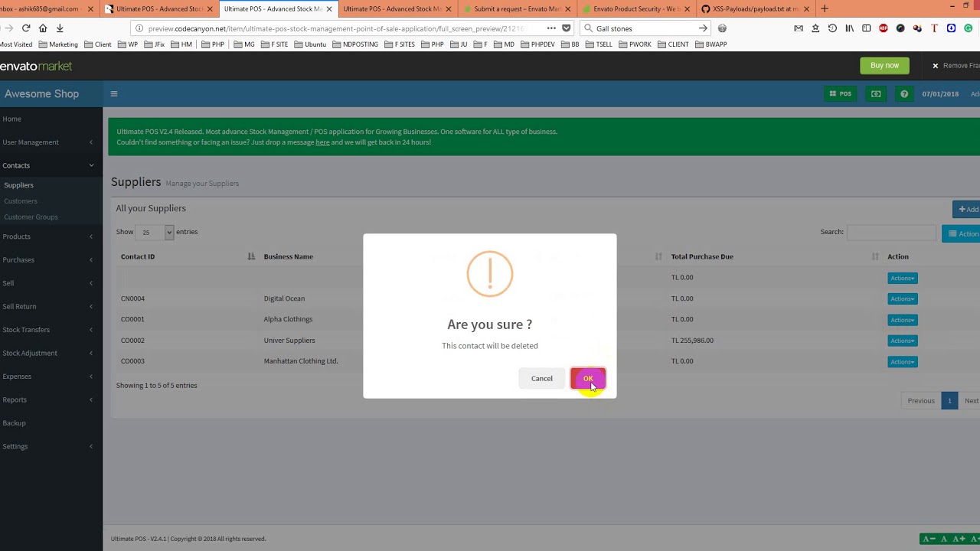The height and width of the screenshot is (551, 980).
Task: Confirm deletion with the OK button
Action: click(588, 379)
